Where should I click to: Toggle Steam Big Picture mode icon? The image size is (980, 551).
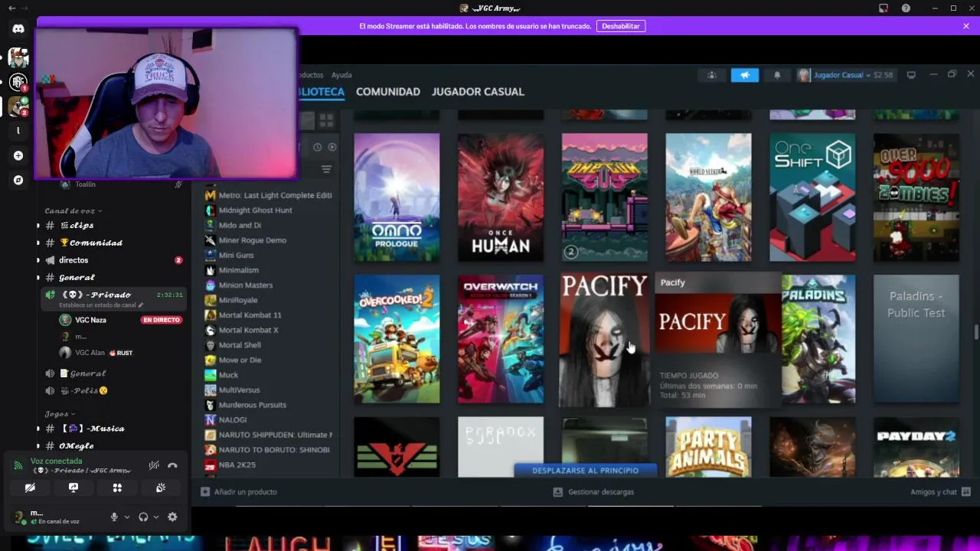point(911,75)
